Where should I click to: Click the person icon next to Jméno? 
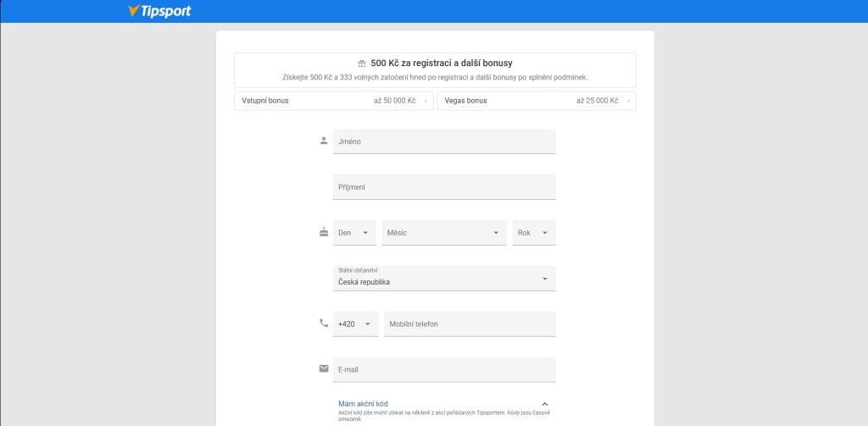point(323,141)
